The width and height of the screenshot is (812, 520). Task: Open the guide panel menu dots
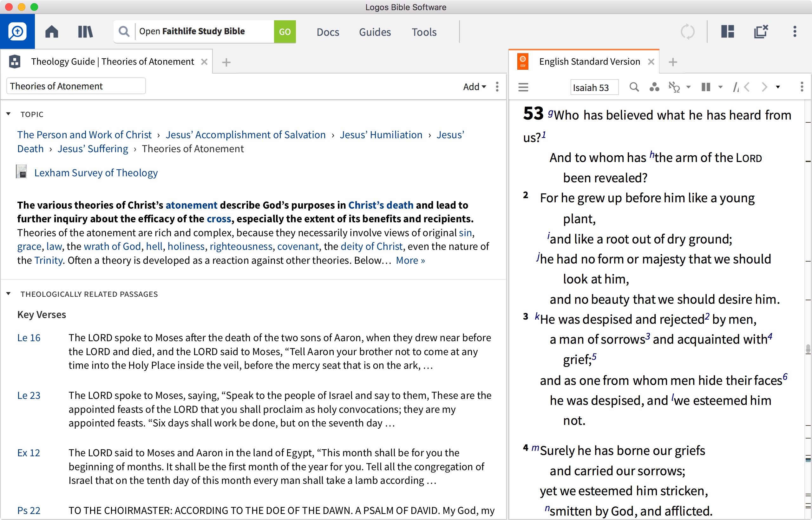[x=497, y=87]
